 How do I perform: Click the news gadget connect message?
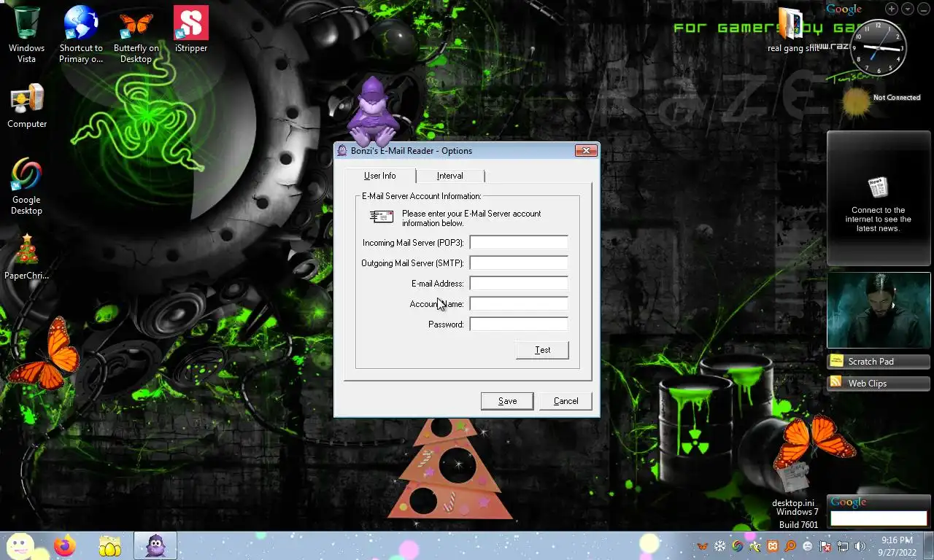click(x=879, y=219)
